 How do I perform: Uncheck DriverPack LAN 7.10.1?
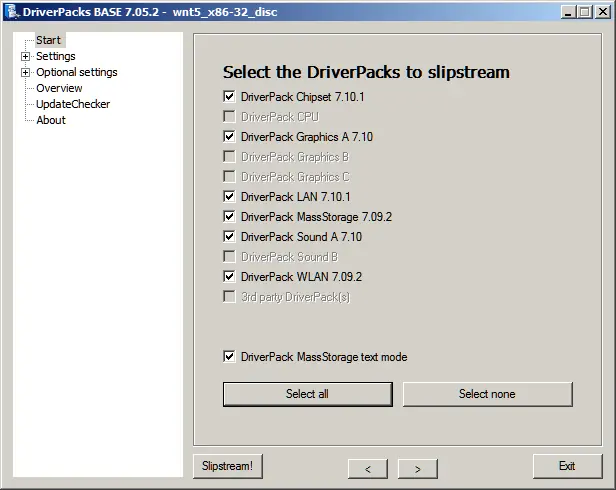click(x=229, y=196)
